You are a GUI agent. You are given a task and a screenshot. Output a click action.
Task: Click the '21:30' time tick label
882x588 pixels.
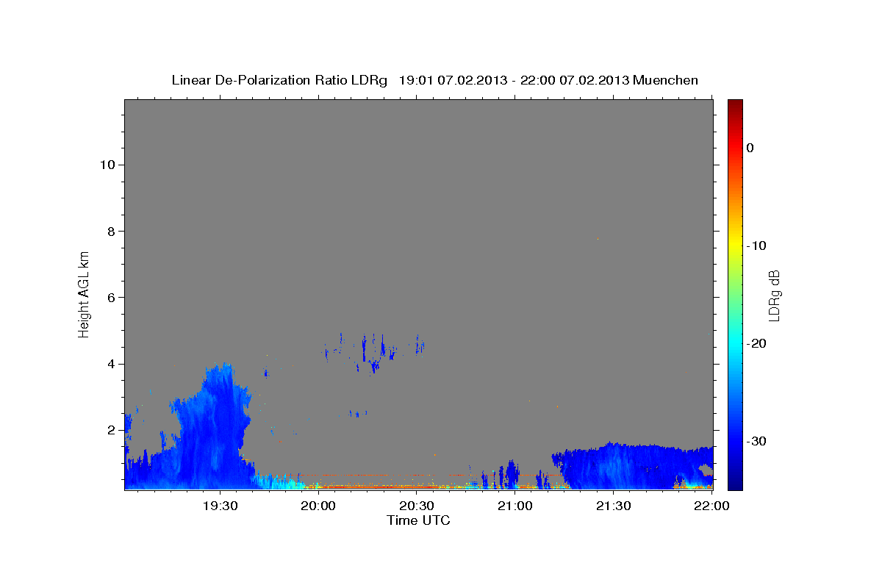(x=614, y=506)
